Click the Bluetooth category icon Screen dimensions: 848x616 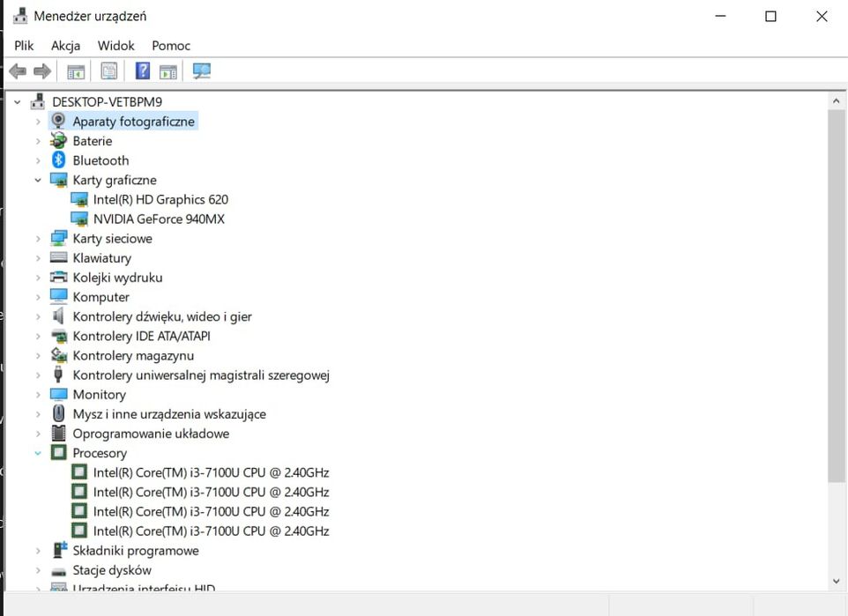pos(58,160)
